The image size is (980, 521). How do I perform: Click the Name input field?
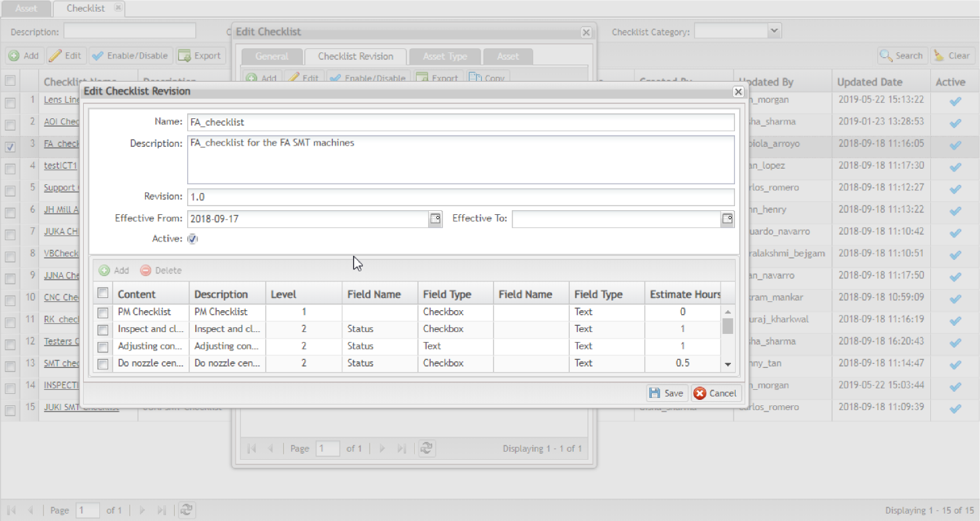(x=461, y=122)
